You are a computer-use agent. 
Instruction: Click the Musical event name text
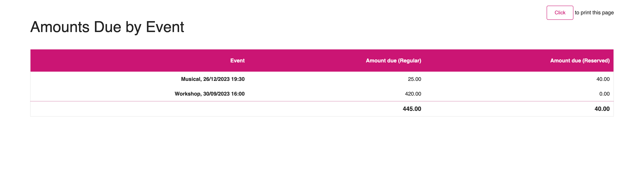click(213, 79)
